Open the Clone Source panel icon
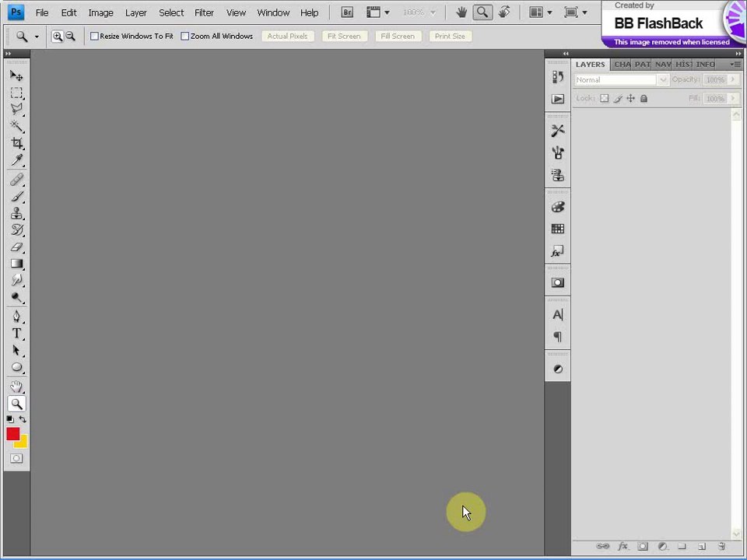Viewport: 747px width, 560px height. coord(557,175)
